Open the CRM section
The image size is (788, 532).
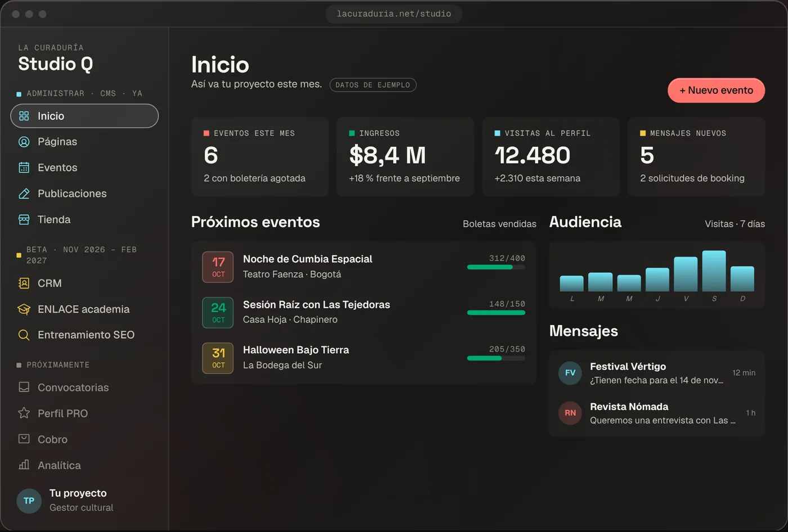click(84, 283)
